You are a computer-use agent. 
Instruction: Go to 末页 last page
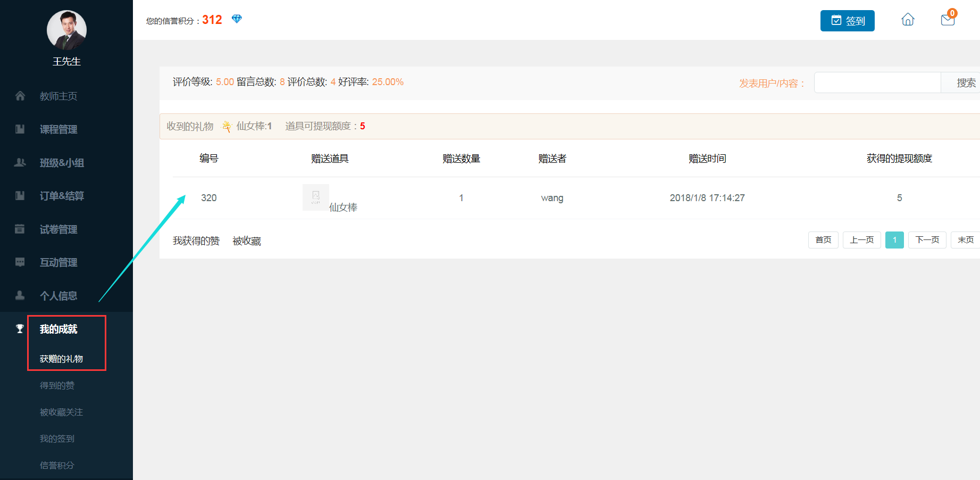pyautogui.click(x=966, y=240)
